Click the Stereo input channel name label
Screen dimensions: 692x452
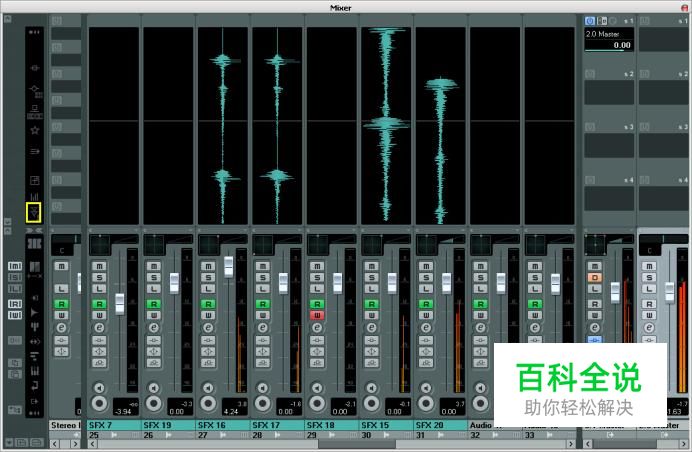click(x=65, y=425)
